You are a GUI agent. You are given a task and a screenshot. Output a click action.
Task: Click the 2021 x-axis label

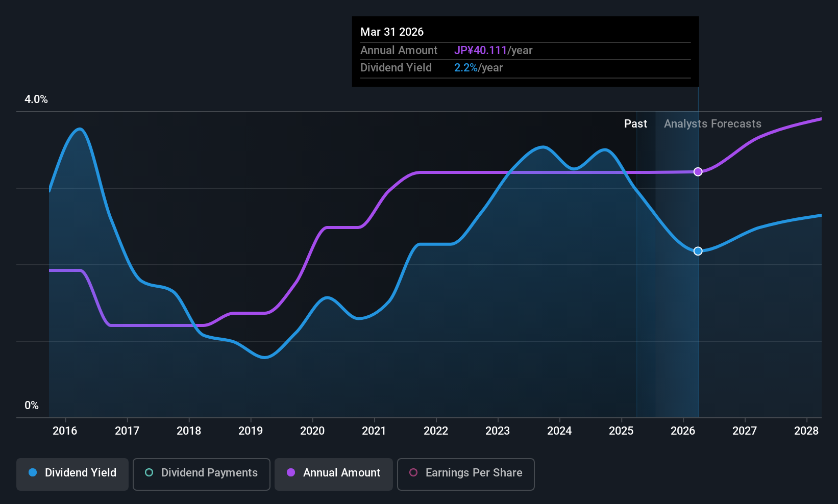click(x=374, y=431)
